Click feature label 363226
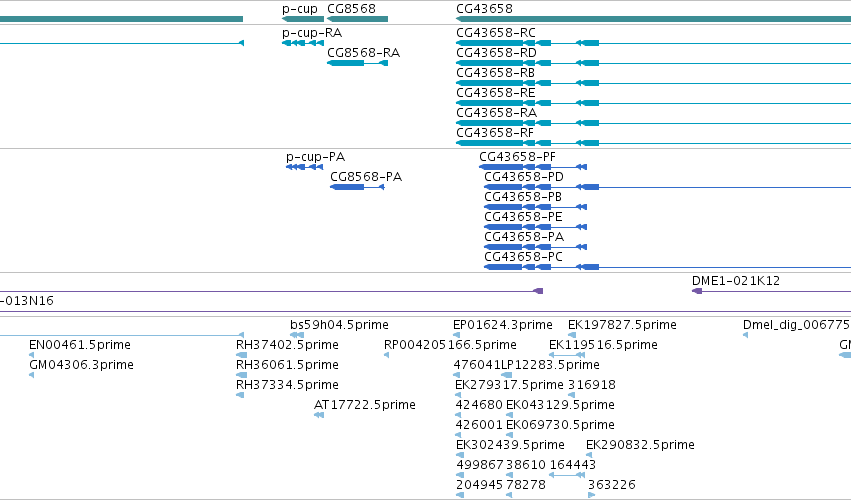This screenshot has width=851, height=500. (612, 484)
